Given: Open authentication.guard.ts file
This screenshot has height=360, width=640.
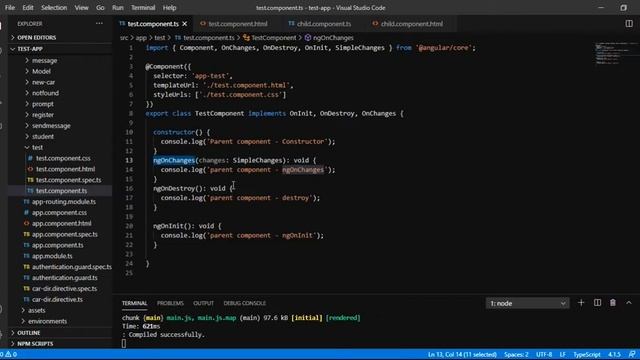Looking at the screenshot, I should (x=64, y=278).
